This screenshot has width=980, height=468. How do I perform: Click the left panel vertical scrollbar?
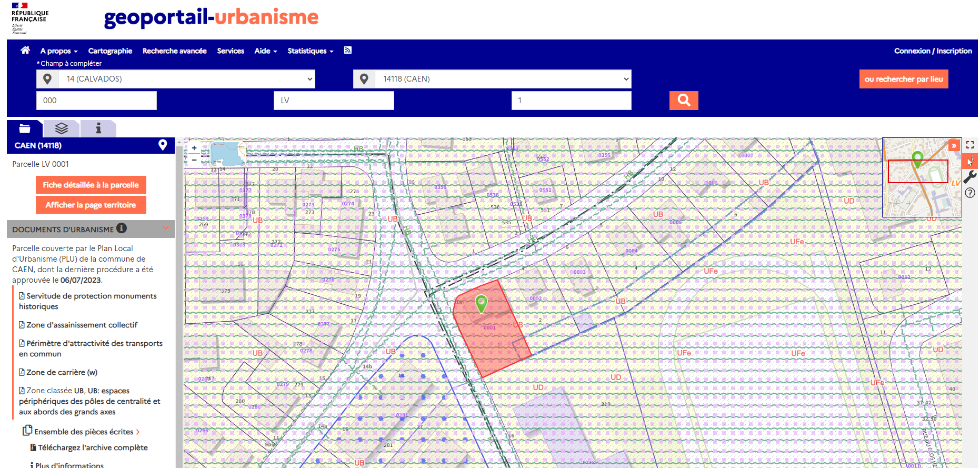(x=179, y=303)
